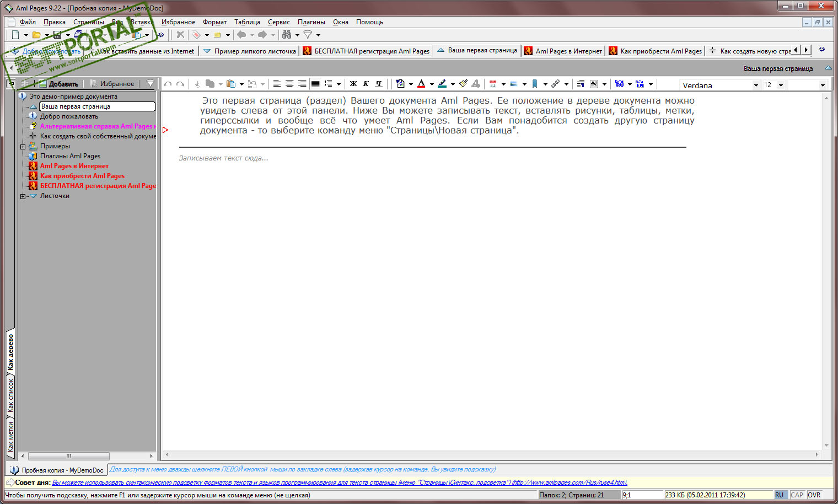Toggle underline (Ч) formatting
This screenshot has height=504, width=838.
click(379, 84)
